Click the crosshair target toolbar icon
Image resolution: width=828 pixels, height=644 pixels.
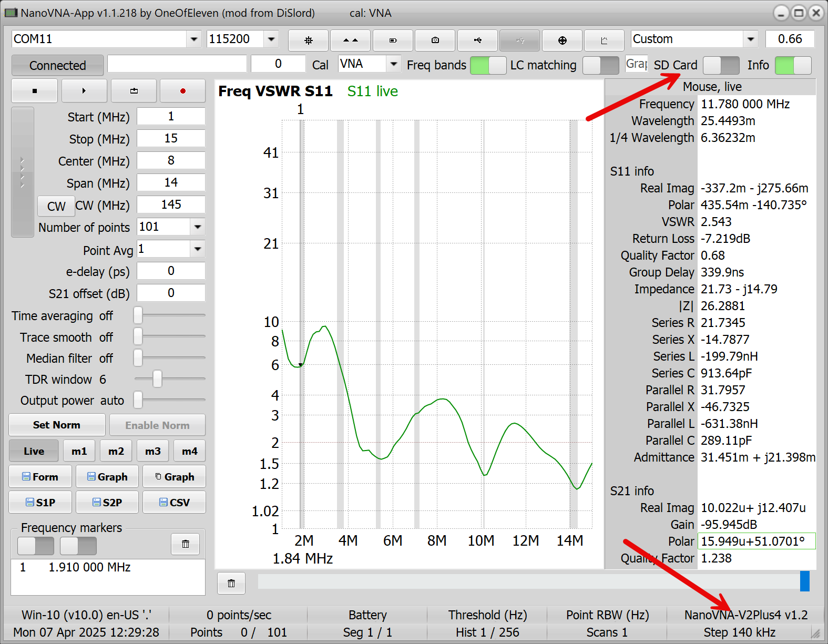562,40
